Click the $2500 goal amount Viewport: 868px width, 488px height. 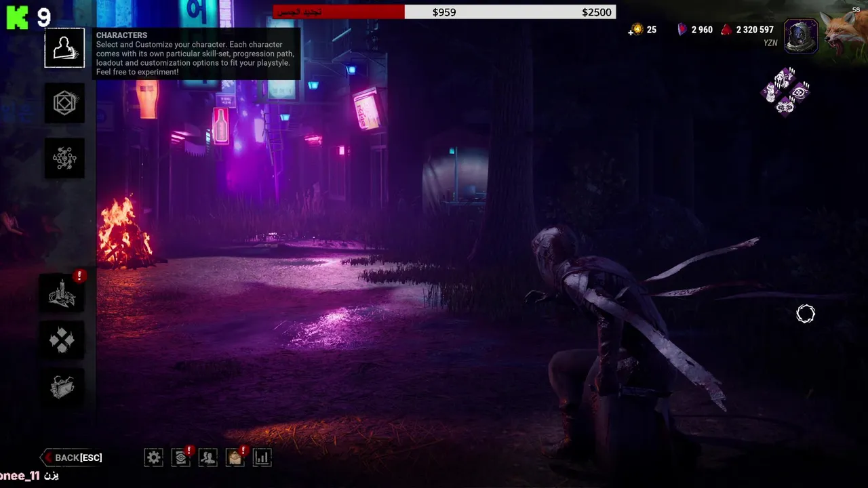coord(597,12)
